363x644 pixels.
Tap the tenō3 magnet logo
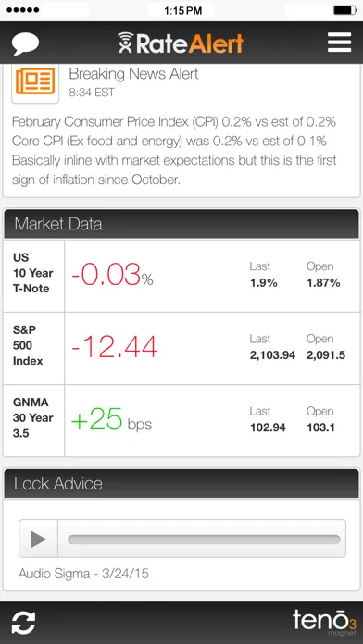point(324,622)
